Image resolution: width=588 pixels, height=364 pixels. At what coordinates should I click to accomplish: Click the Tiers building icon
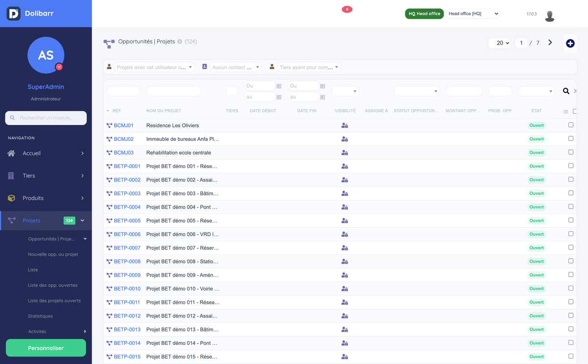(11, 176)
